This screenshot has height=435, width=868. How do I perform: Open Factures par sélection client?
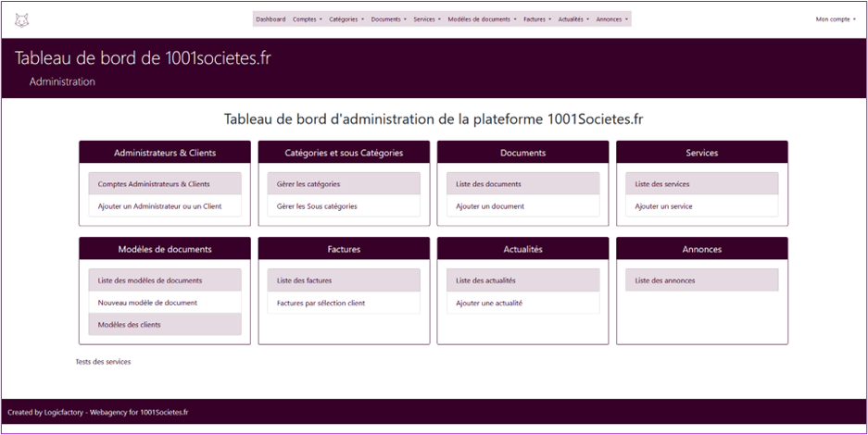344,303
